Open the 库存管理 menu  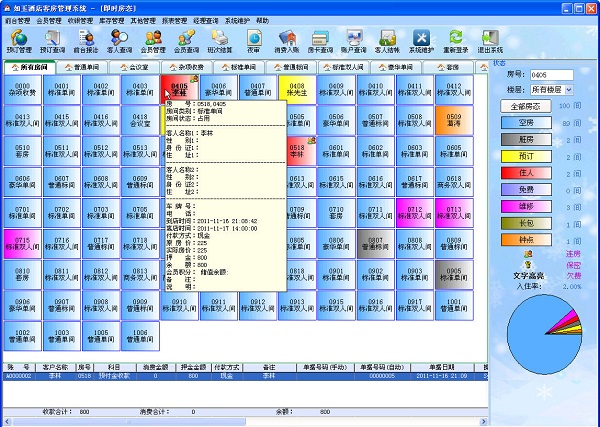(112, 21)
